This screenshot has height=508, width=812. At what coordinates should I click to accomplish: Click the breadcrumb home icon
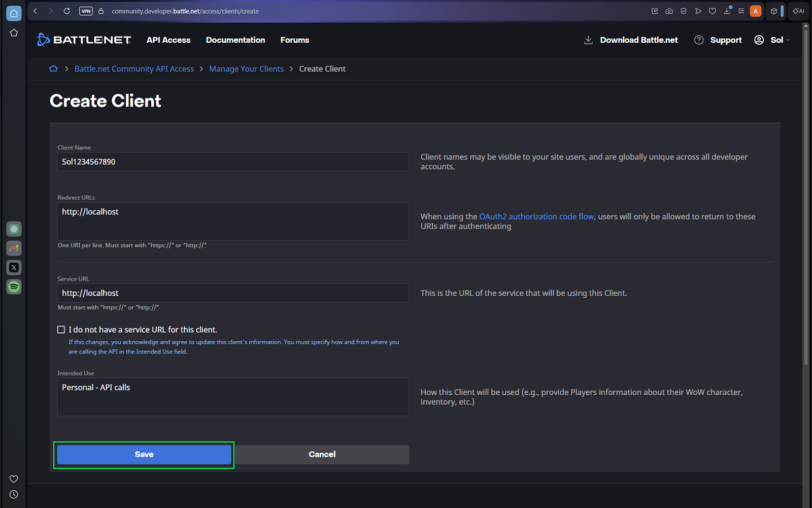pyautogui.click(x=53, y=69)
